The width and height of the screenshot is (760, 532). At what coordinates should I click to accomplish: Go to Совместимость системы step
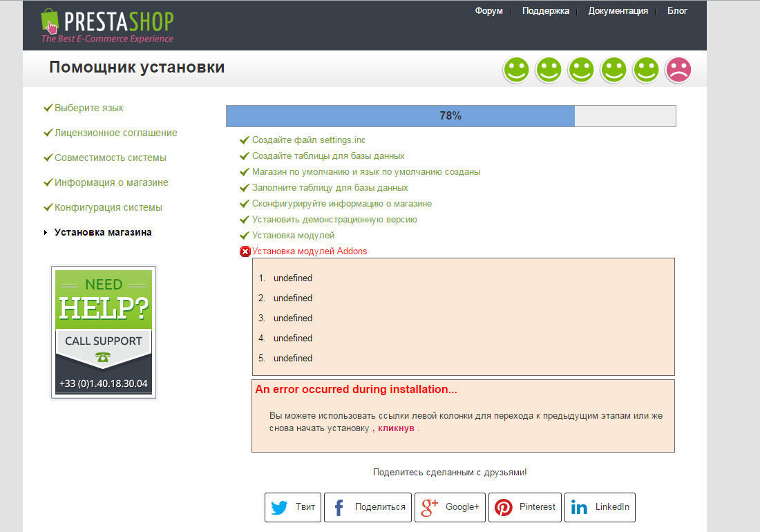click(x=110, y=158)
